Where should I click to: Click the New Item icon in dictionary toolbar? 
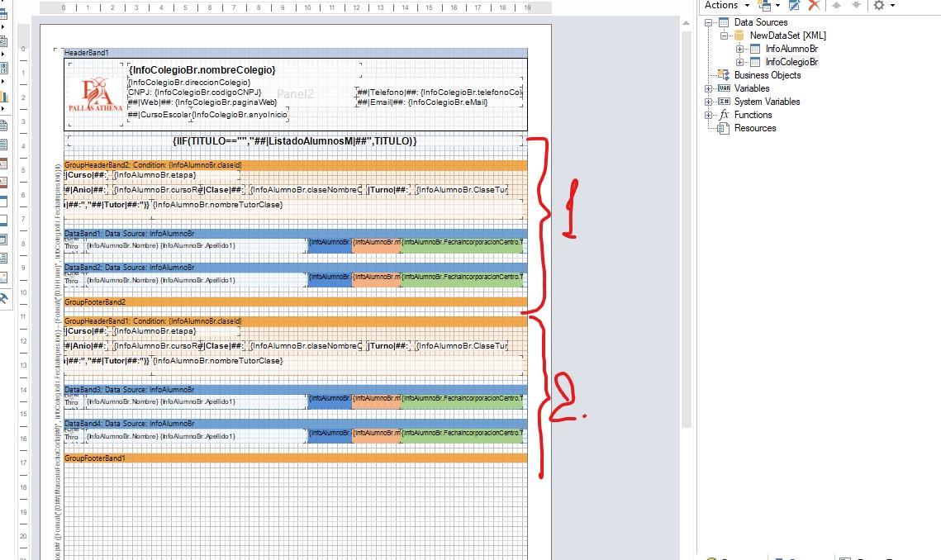[x=763, y=6]
